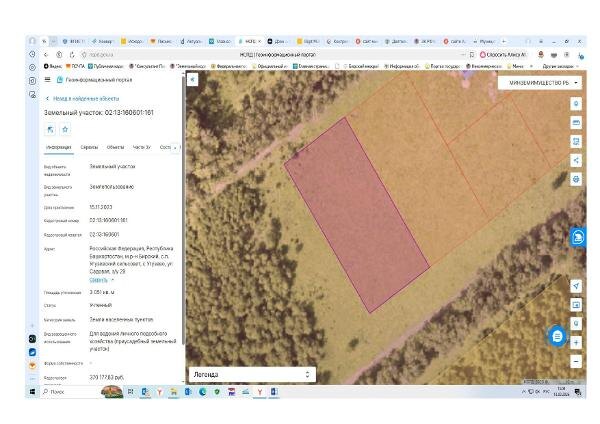Go back to found objects list
The height and width of the screenshot is (424, 600).
point(82,99)
